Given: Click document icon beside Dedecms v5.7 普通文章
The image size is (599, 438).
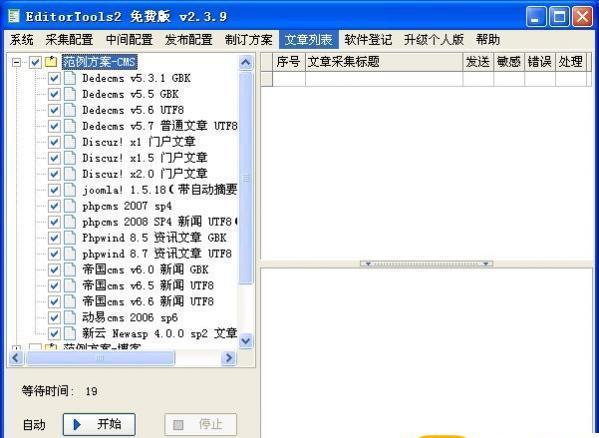Looking at the screenshot, I should [x=70, y=126].
